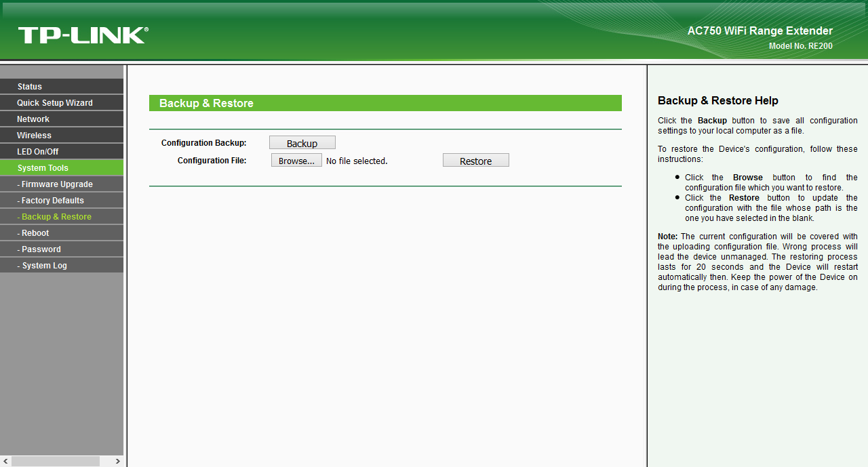Open the Password settings page
This screenshot has height=467, width=868.
(x=62, y=249)
